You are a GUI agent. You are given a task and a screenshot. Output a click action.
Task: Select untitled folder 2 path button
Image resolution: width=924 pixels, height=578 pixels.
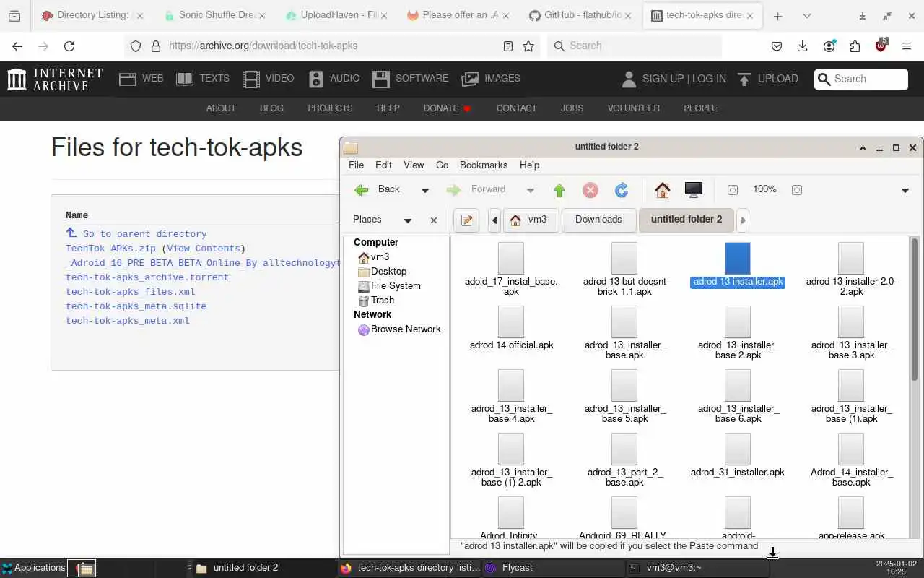687,220
